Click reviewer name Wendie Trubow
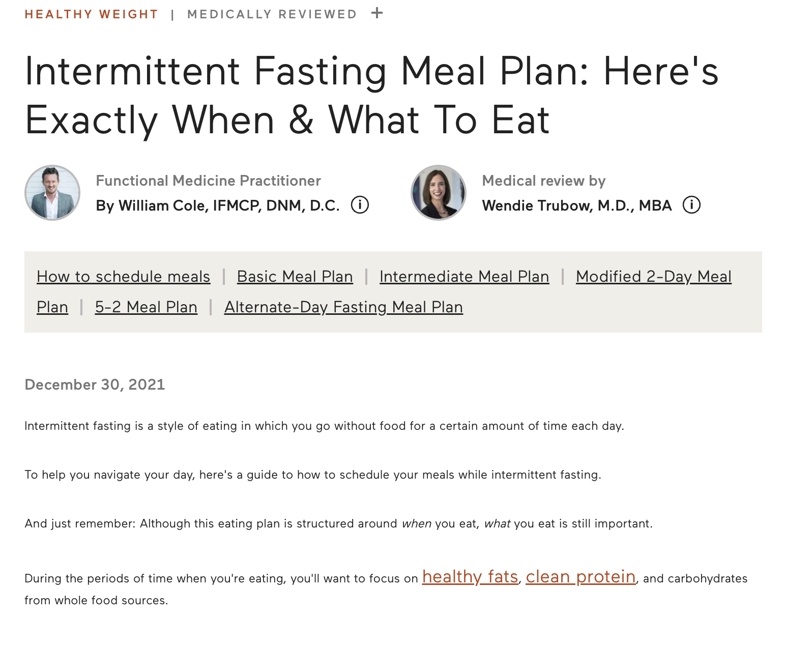This screenshot has height=647, width=812. 576,205
